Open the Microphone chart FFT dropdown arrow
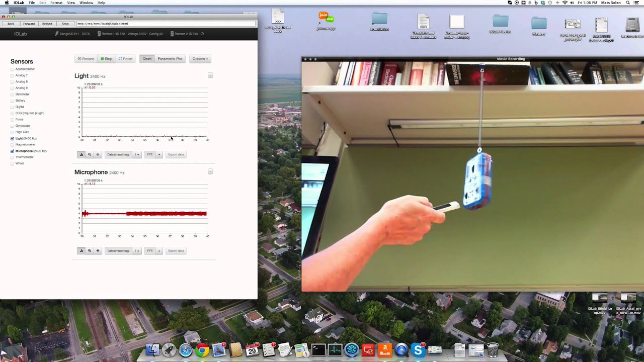 pyautogui.click(x=159, y=250)
